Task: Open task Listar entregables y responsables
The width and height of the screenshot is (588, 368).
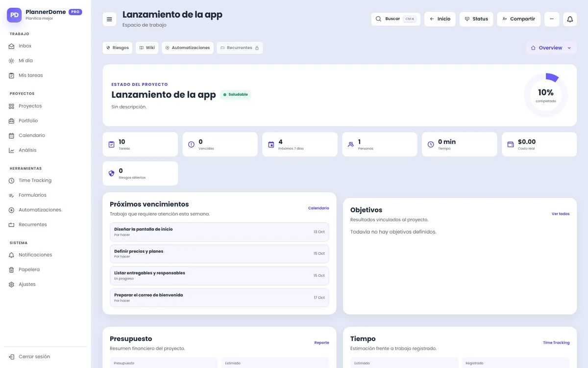Action: tap(220, 276)
